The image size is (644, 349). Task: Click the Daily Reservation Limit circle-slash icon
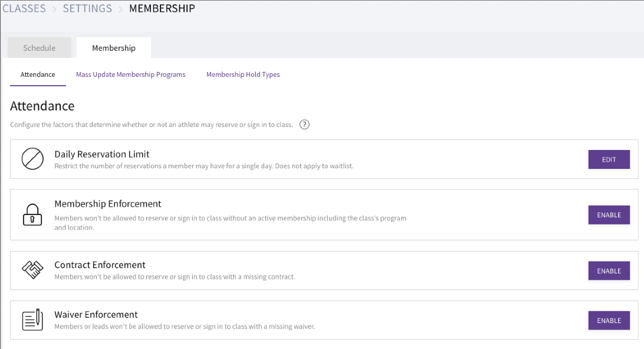pos(32,159)
